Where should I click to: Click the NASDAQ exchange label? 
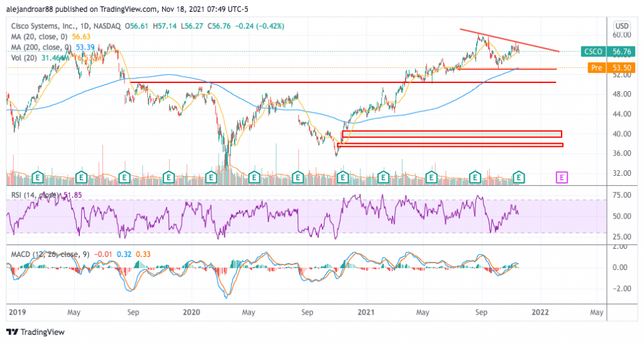(107, 26)
